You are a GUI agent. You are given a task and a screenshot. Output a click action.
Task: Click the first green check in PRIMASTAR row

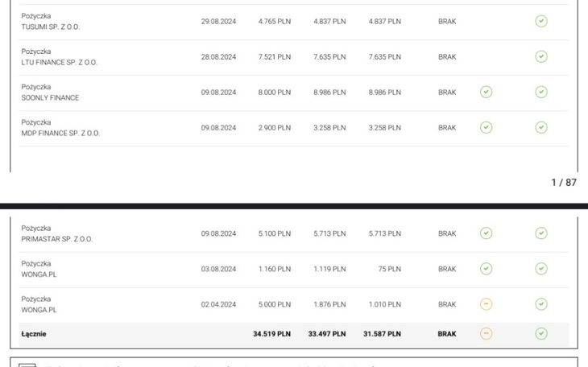pos(486,233)
